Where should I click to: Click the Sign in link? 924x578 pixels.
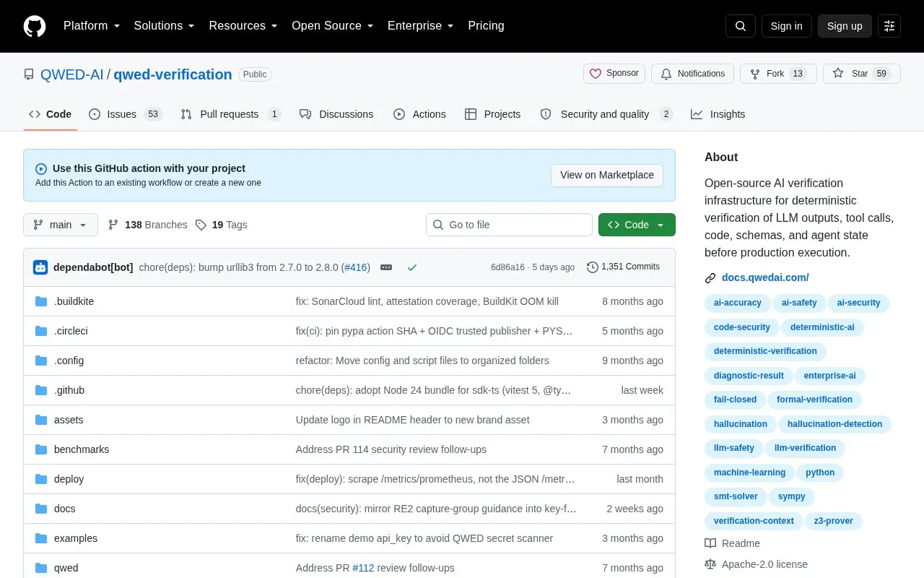[x=786, y=26]
